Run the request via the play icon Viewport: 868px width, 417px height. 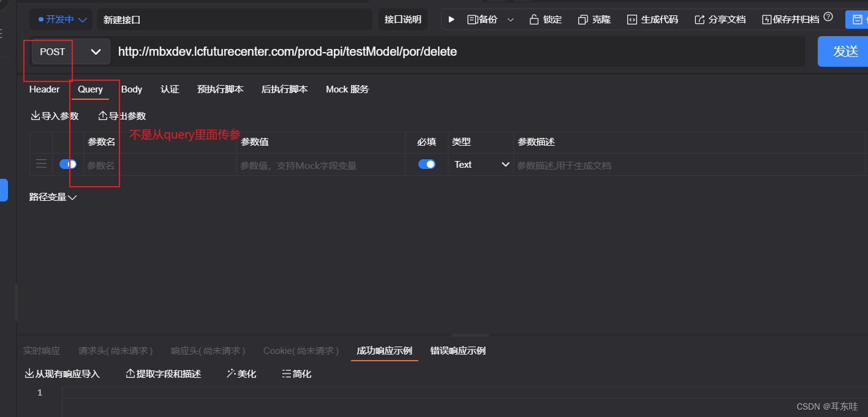coord(451,19)
